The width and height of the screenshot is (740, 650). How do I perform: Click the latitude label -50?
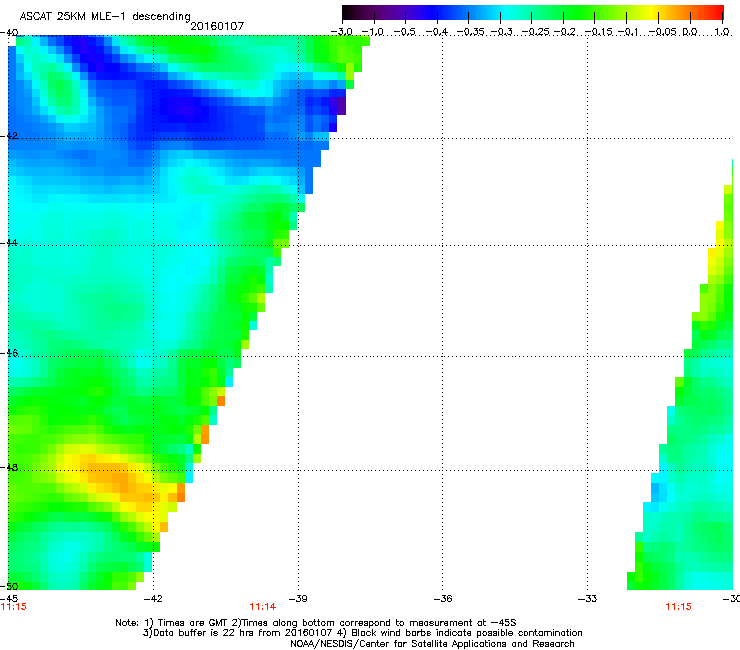(9, 587)
